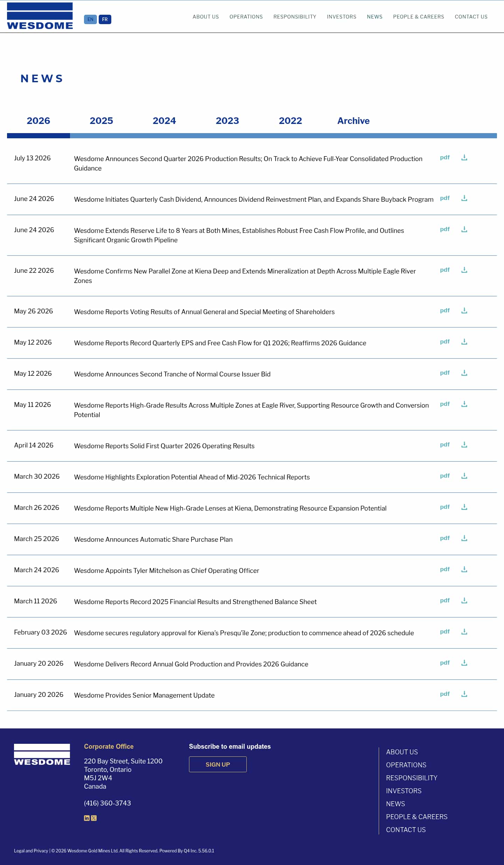504x865 pixels.
Task: Download the February 03 2026 Presqu'île release
Action: 464,632
